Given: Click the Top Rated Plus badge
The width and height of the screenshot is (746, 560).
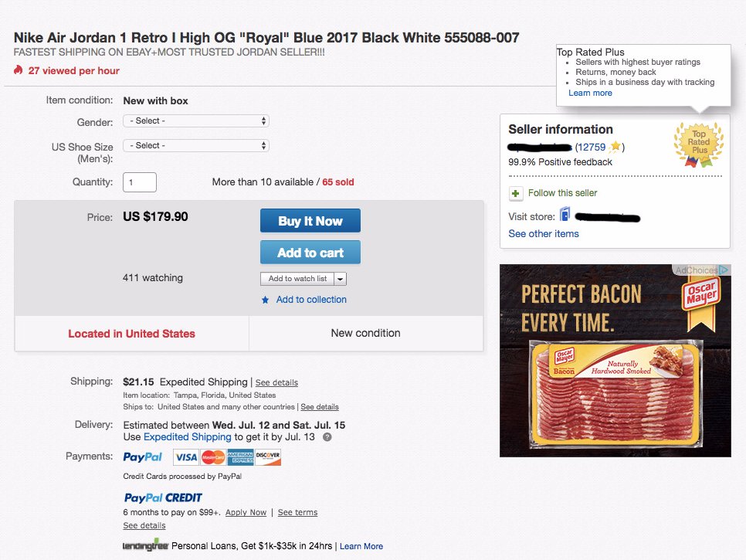Looking at the screenshot, I should (699, 142).
